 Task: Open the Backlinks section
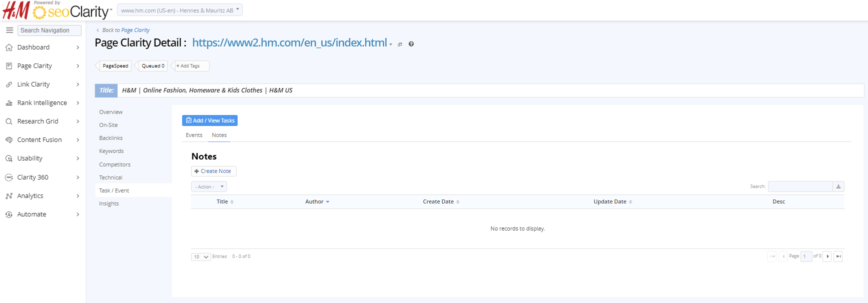coord(111,138)
